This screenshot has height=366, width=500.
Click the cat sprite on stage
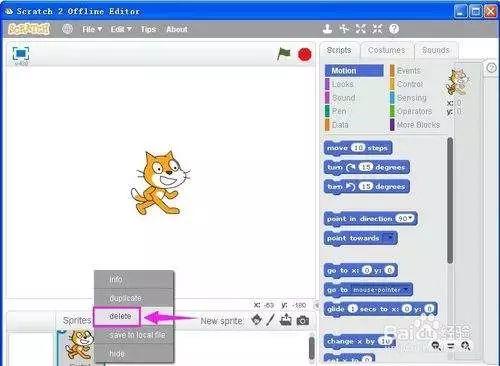click(x=160, y=183)
